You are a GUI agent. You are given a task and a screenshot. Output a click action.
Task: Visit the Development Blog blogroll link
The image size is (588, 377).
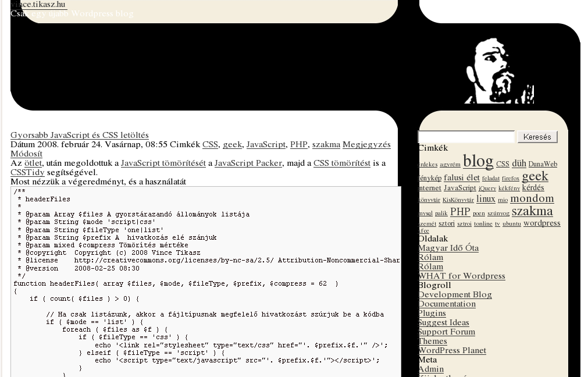click(455, 294)
